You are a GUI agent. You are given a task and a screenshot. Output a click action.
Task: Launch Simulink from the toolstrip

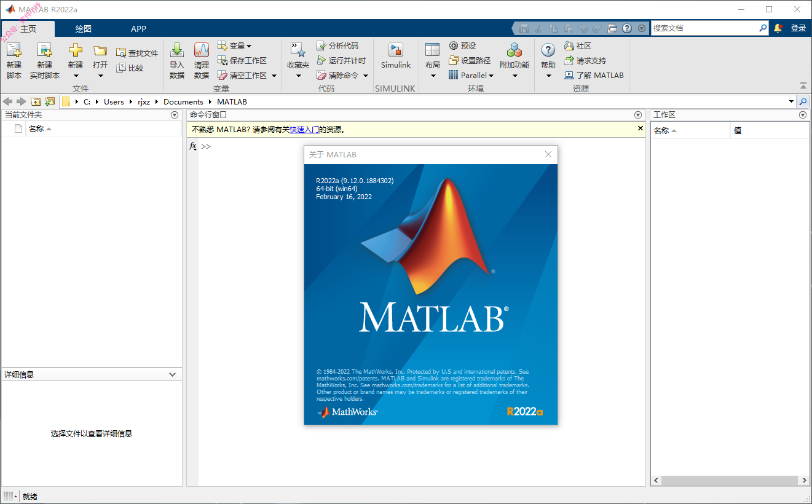tap(395, 56)
